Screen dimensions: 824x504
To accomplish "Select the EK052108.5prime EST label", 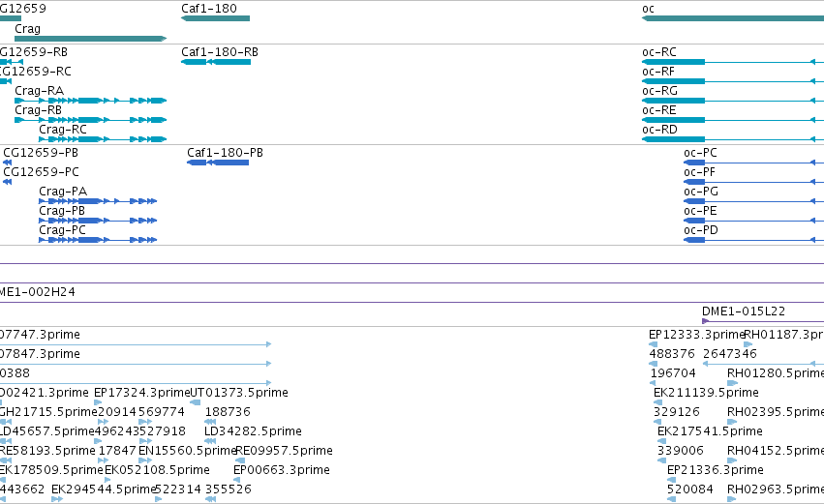I will 157,470.
